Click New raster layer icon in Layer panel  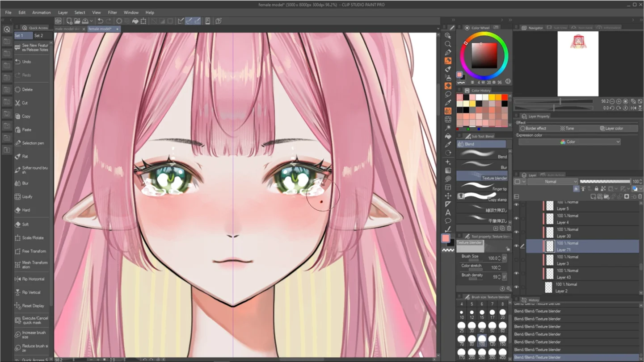[593, 196]
